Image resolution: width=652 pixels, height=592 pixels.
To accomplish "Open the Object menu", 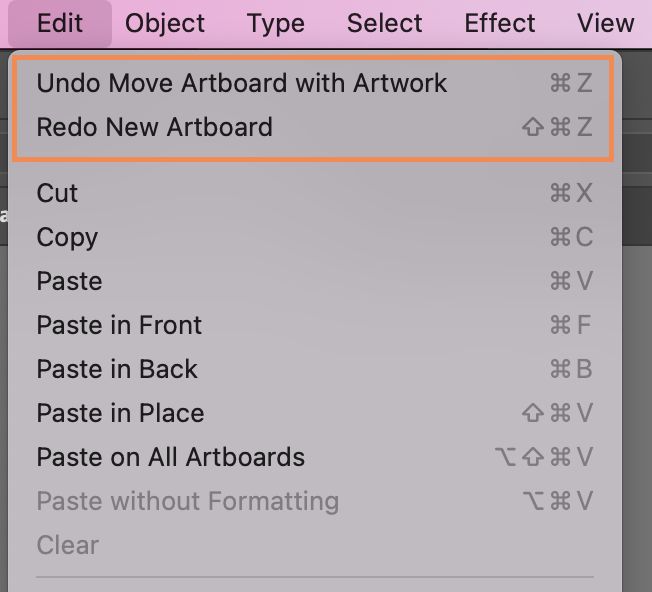I will point(165,23).
